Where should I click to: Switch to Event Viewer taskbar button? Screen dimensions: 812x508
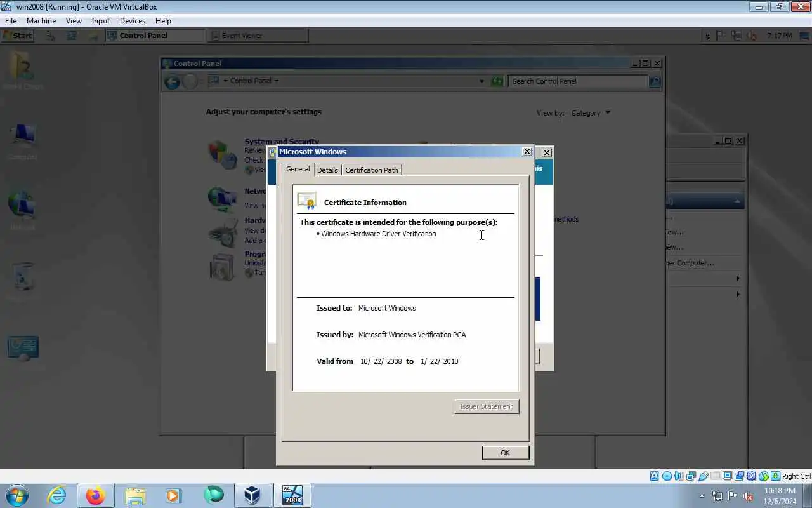257,36
